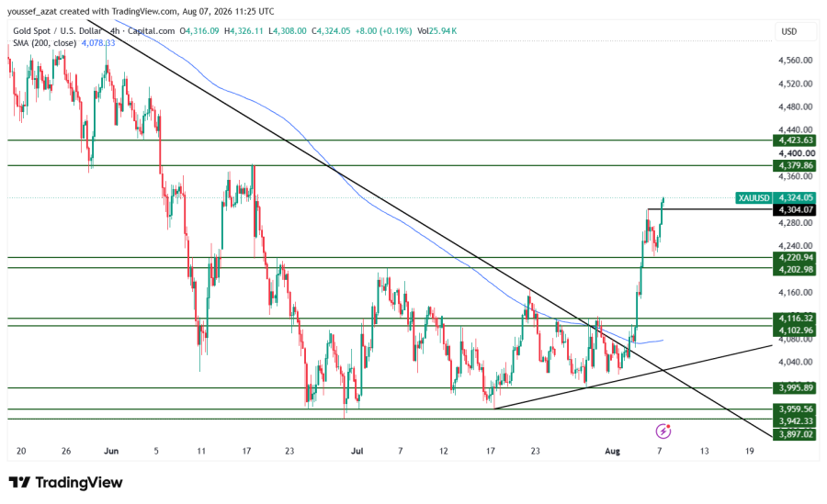Image resolution: width=827 pixels, height=504 pixels.
Task: Click the date 12 on time axis
Action: click(x=444, y=452)
